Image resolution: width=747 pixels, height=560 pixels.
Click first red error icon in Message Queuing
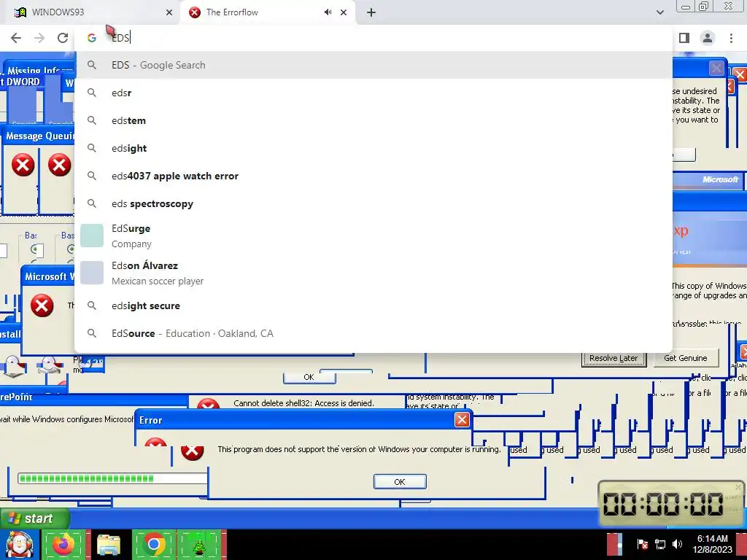pos(23,166)
